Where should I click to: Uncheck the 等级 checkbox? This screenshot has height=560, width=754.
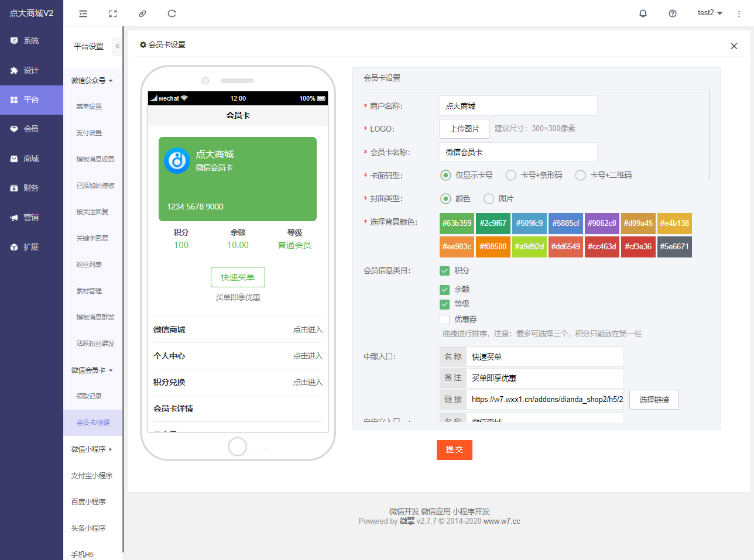(x=444, y=304)
